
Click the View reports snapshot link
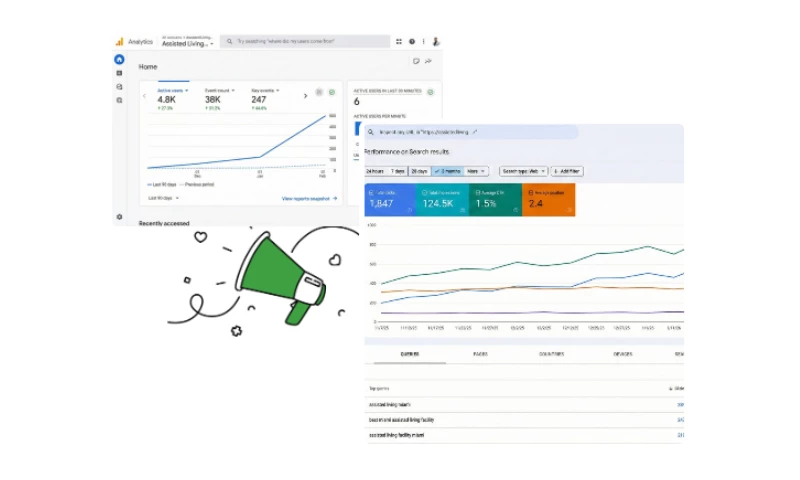[309, 198]
